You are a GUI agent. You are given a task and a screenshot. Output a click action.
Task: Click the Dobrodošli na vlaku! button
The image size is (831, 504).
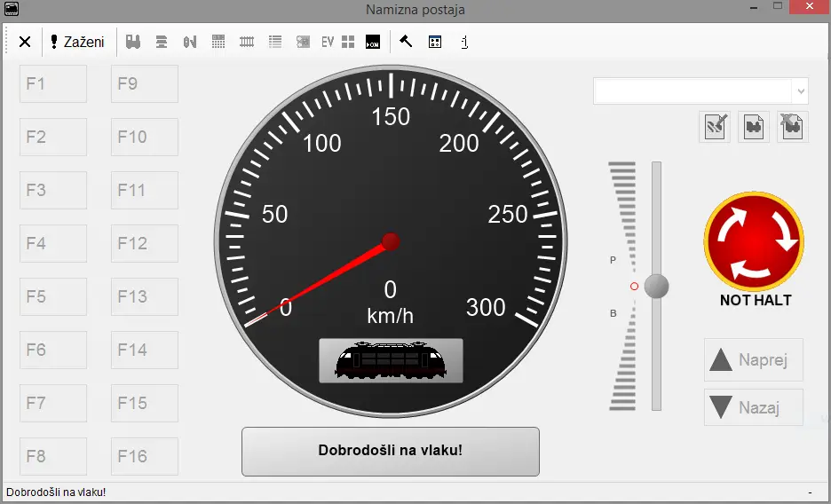pos(391,451)
